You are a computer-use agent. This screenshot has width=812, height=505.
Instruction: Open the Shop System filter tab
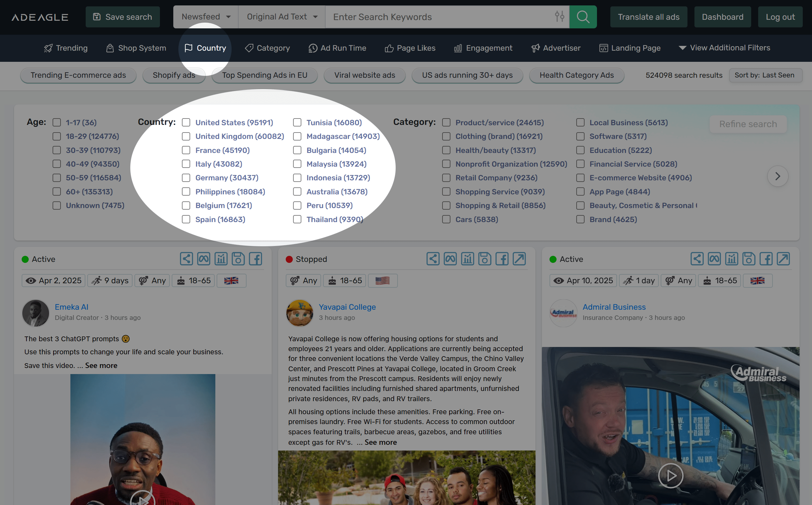point(136,48)
